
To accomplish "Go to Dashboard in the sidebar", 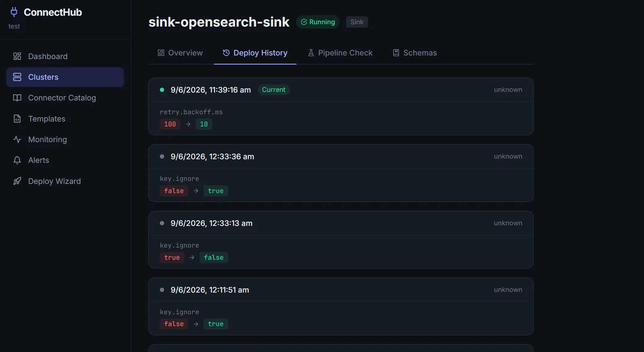I will [65, 56].
